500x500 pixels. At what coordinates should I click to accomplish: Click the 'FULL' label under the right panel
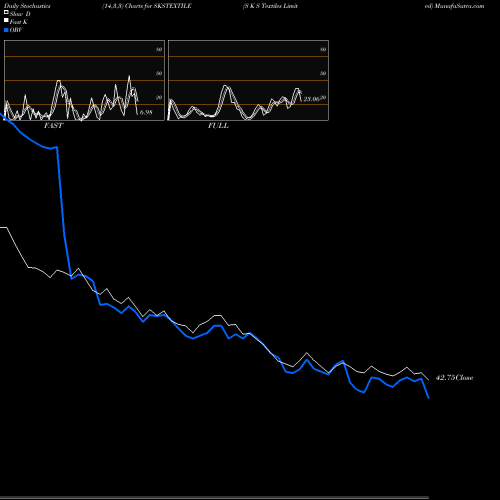(218, 126)
